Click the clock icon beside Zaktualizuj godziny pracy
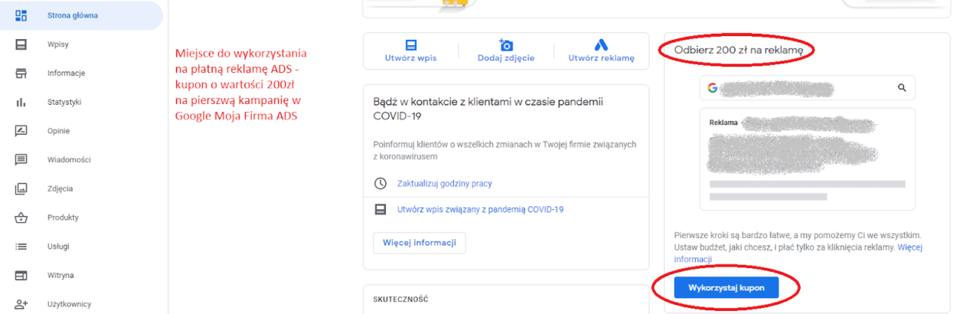980x314 pixels. 381,184
